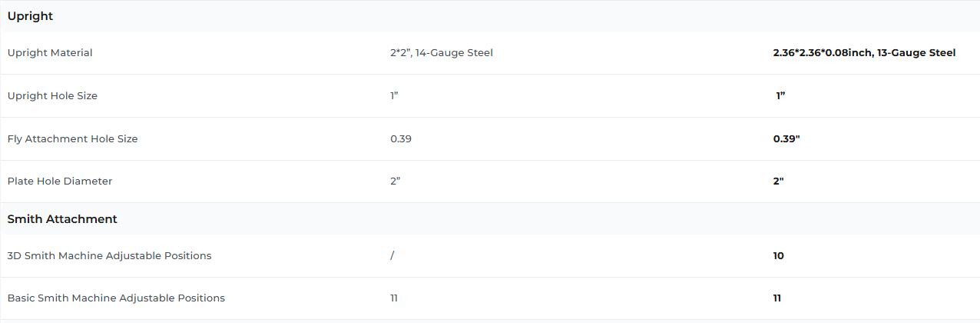Click the bold 0.39" fly attachment value
This screenshot has width=980, height=323.
(x=786, y=139)
